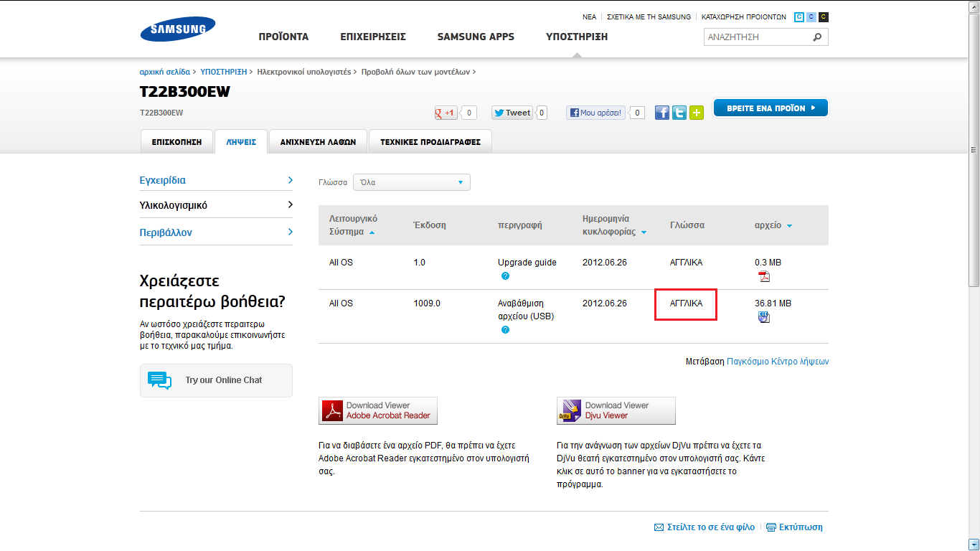Open the ΥΠΟΣΤΗΡΙΞΗ main menu
The width and height of the screenshot is (980, 551).
(x=577, y=37)
